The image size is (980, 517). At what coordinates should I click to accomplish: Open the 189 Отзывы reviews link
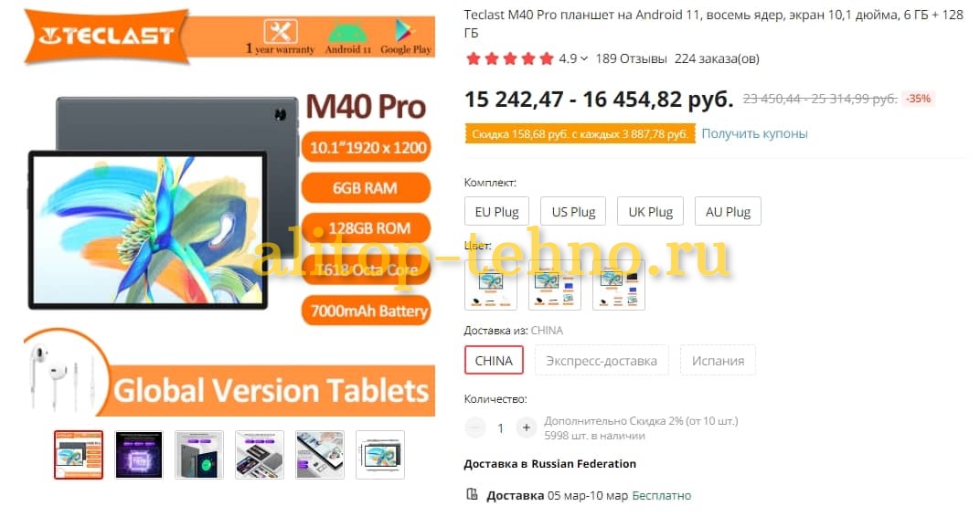(632, 58)
